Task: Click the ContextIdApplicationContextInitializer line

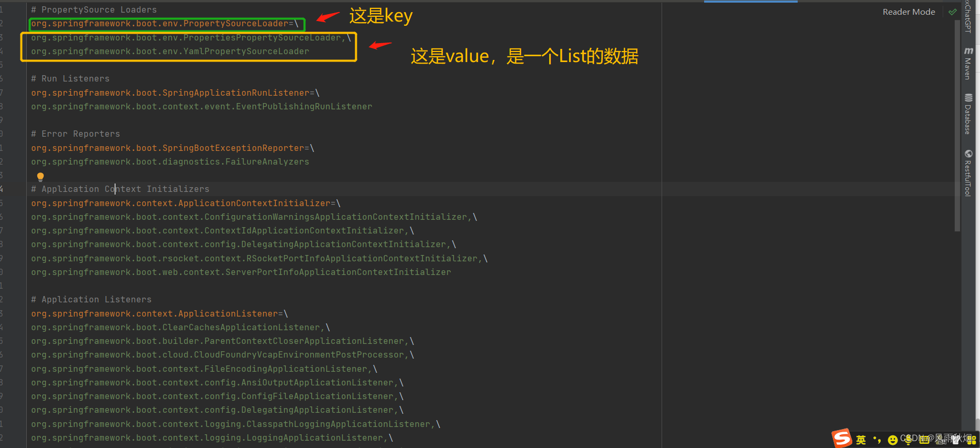Action: pos(222,231)
